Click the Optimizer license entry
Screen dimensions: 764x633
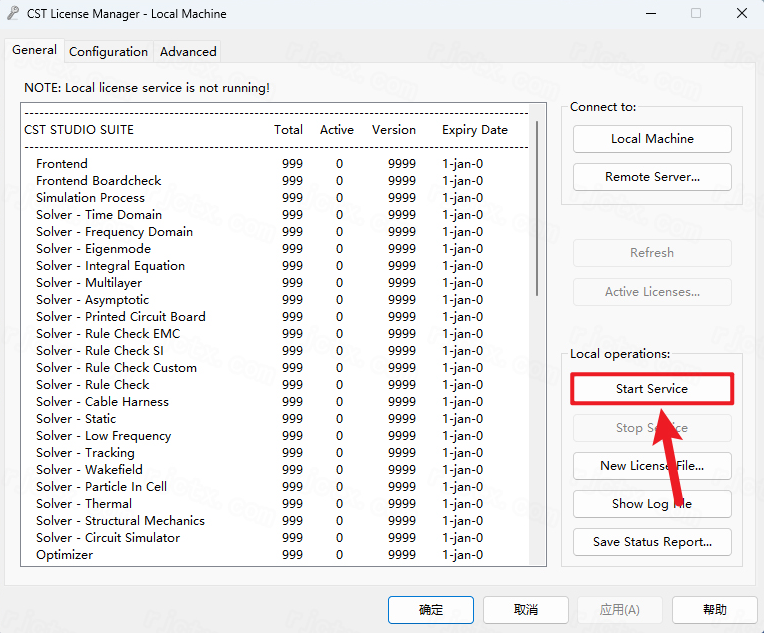(65, 555)
